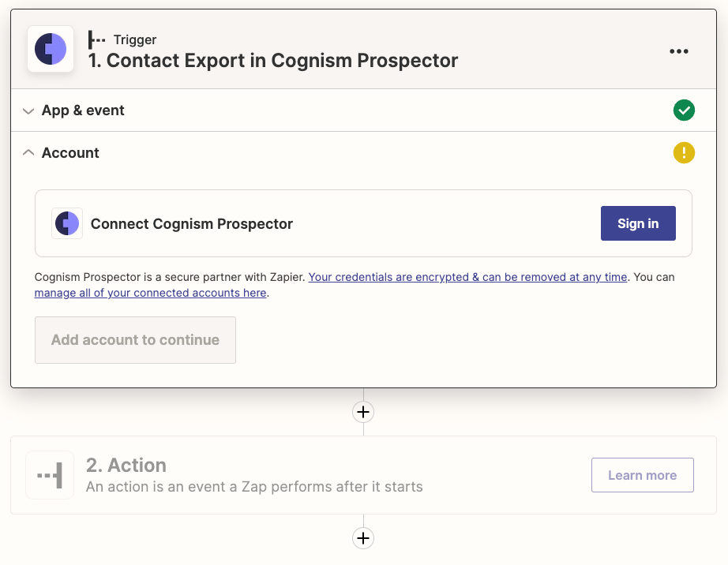Add a step using plus below the Action step

click(363, 538)
